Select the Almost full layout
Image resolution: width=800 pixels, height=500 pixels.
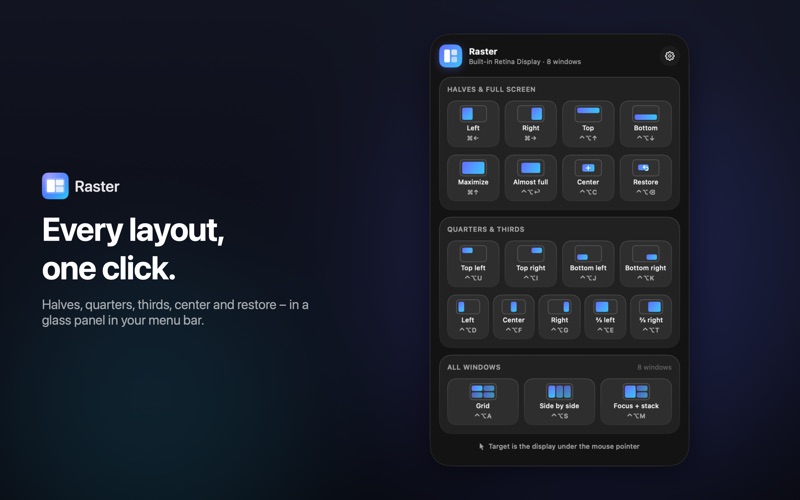[x=531, y=178]
